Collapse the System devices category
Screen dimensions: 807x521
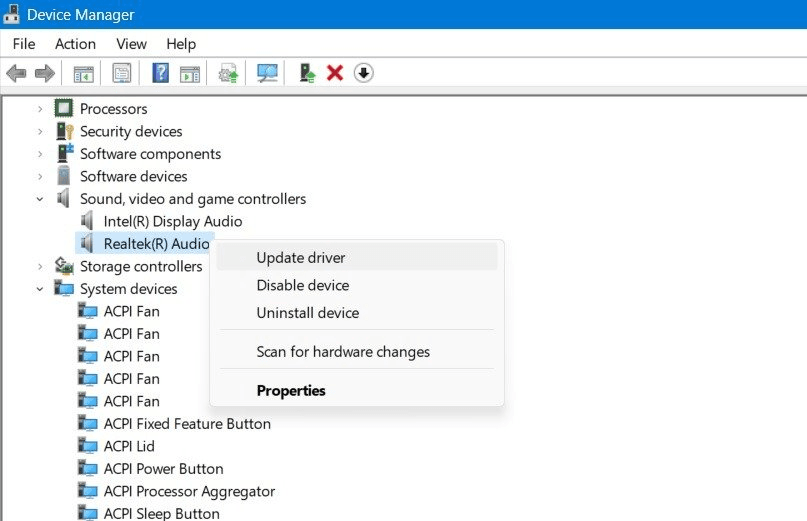(40, 289)
